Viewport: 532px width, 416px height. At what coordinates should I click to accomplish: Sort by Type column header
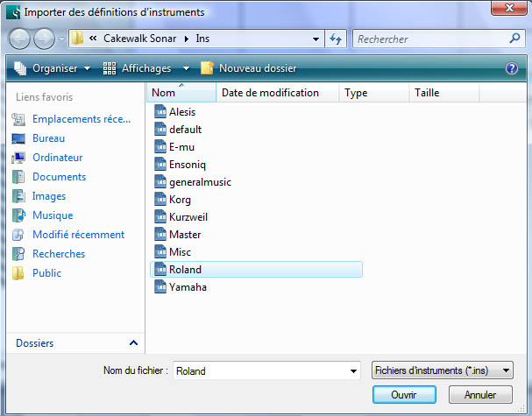(374, 93)
